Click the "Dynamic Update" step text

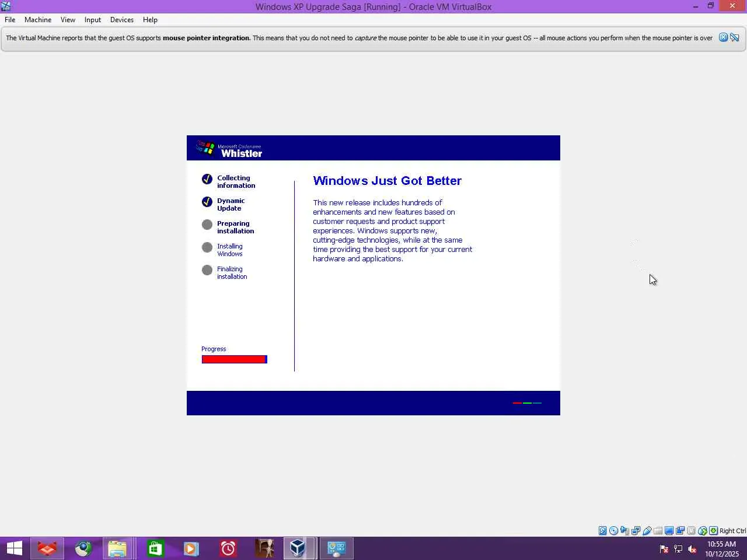(231, 204)
